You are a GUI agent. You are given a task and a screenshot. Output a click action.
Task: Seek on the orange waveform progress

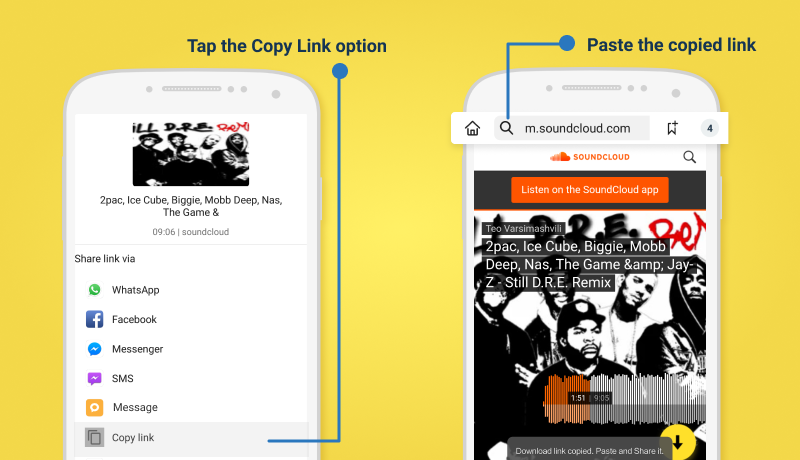(x=566, y=399)
